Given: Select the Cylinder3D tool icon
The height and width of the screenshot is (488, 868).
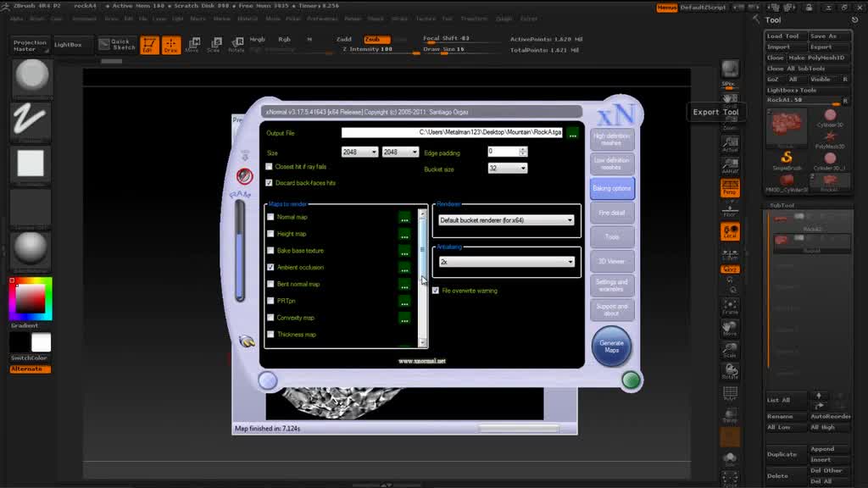Looking at the screenshot, I should coord(830,117).
